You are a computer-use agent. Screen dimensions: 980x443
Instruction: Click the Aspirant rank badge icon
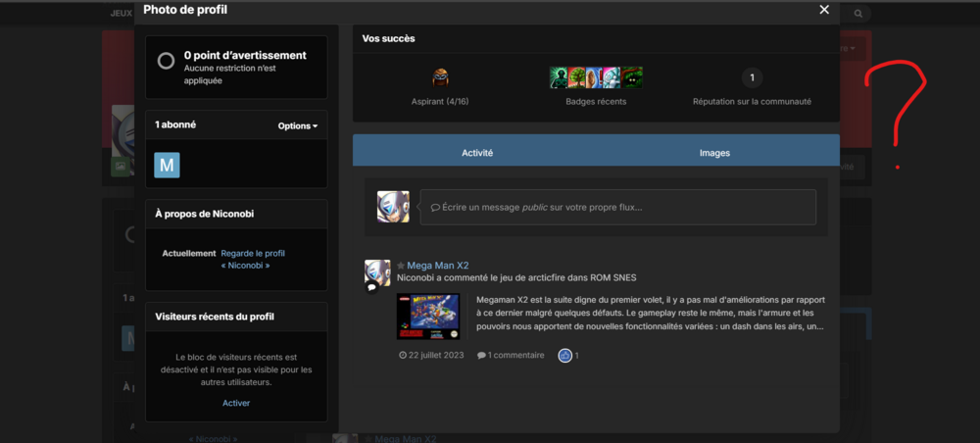tap(440, 77)
